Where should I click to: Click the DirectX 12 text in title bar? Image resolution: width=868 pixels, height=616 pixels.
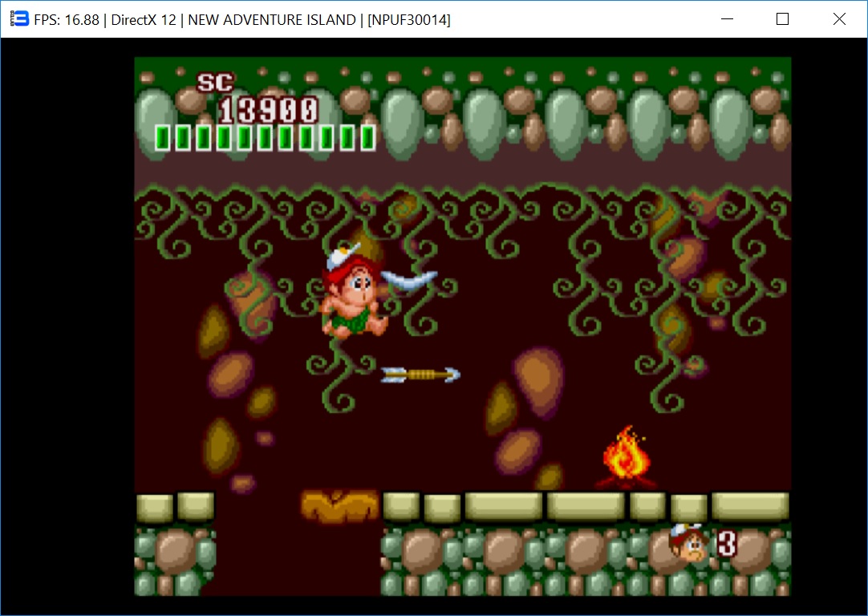tap(143, 20)
